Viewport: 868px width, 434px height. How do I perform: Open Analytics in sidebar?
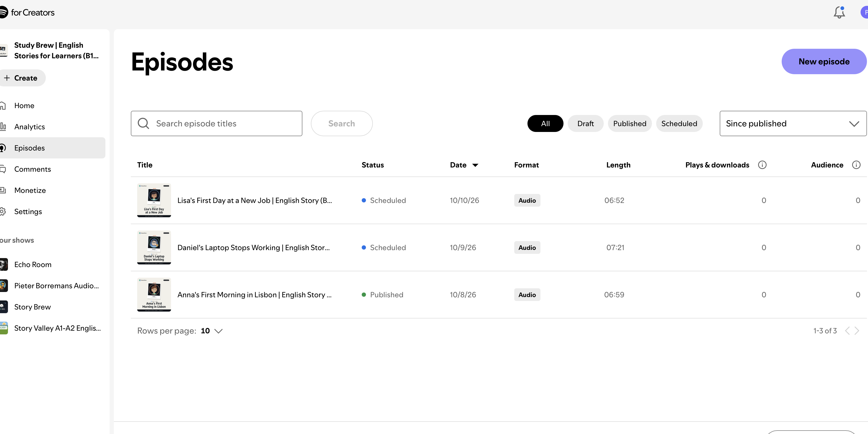53,127
